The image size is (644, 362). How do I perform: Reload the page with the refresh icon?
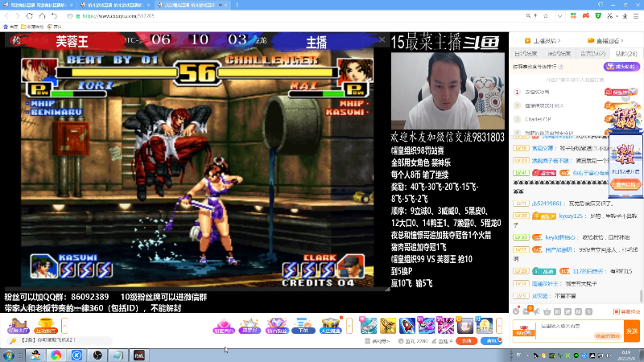point(30,15)
